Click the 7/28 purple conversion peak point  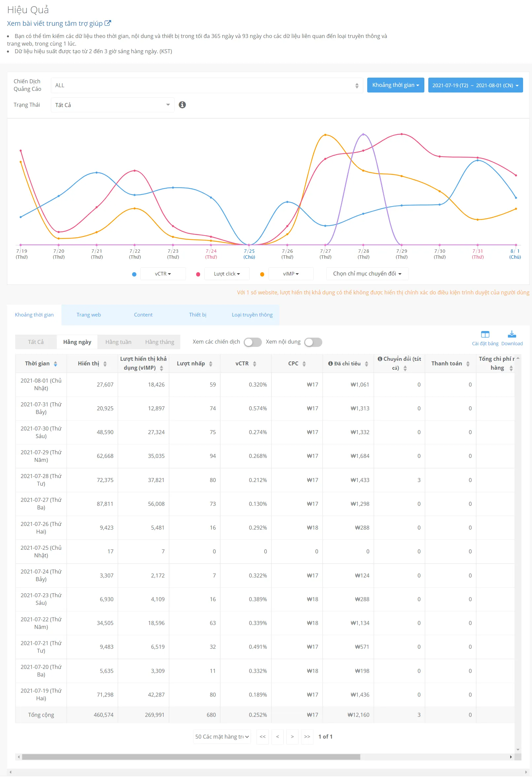click(364, 134)
